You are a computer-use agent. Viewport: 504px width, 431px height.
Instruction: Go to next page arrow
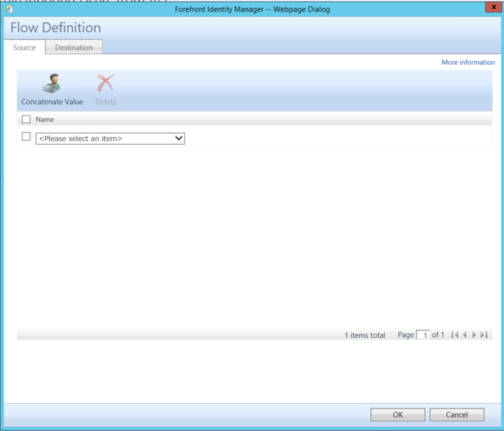(x=474, y=335)
